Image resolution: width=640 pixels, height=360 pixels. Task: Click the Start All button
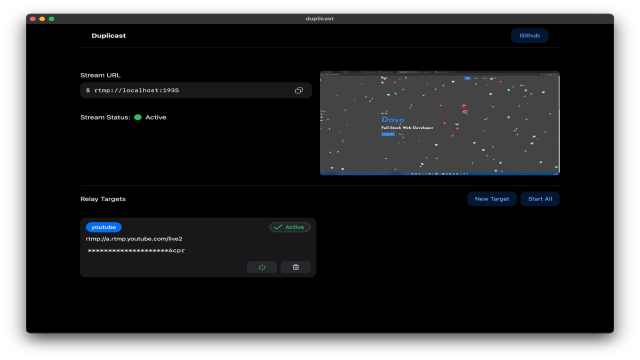[540, 199]
